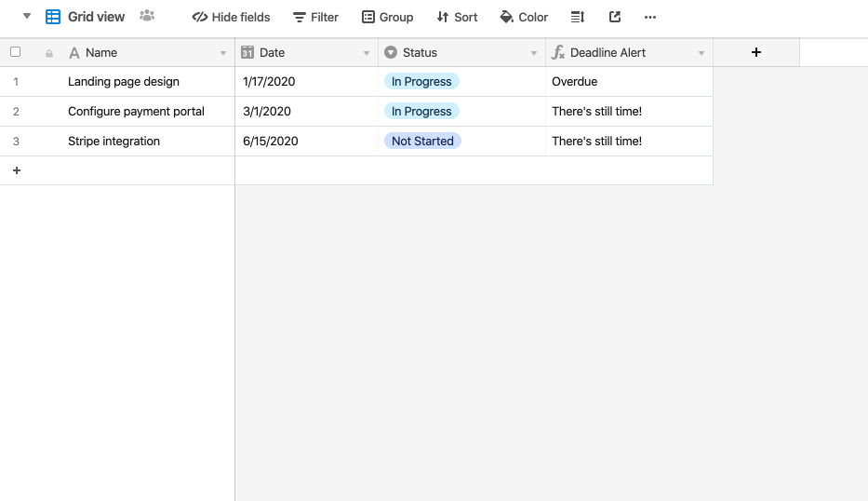Tick the select-all rows checkbox
The width and height of the screenshot is (868, 501).
point(16,52)
